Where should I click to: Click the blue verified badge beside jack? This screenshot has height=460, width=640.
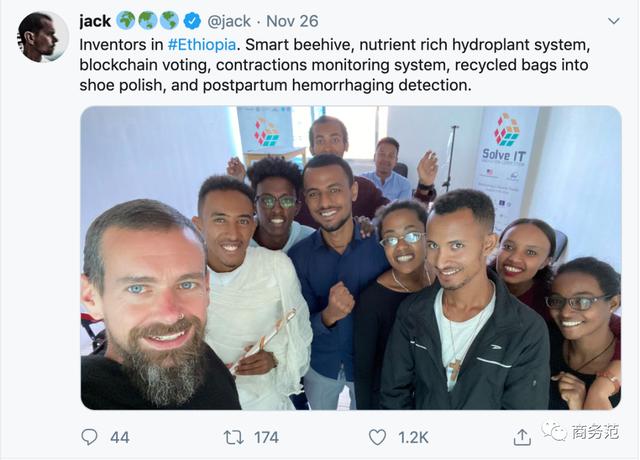point(193,21)
